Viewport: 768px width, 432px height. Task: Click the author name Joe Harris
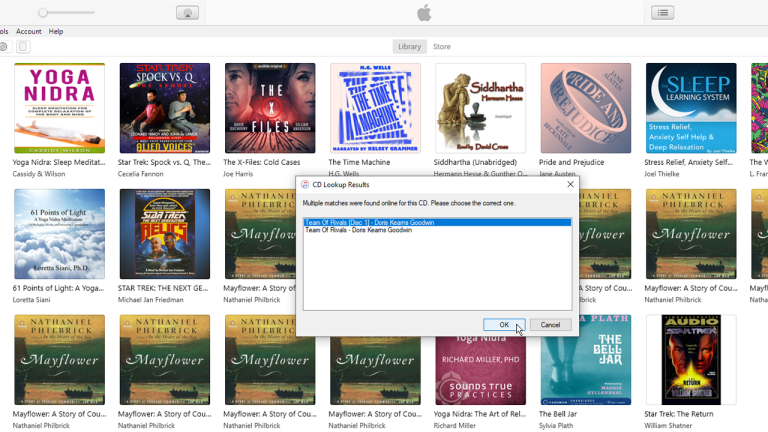(238, 174)
